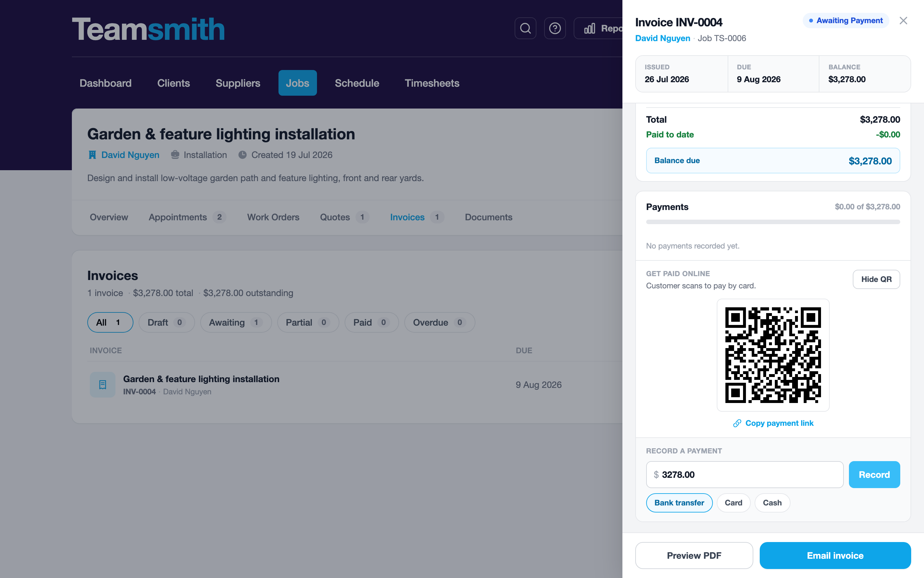Click the '9 Aug 2026' due date in the table
This screenshot has width=924, height=578.
[x=538, y=385]
